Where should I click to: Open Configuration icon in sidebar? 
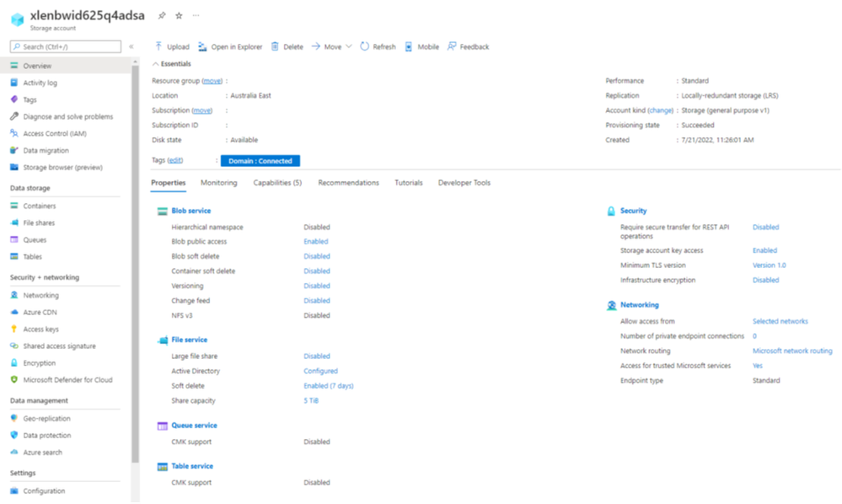[x=14, y=491]
